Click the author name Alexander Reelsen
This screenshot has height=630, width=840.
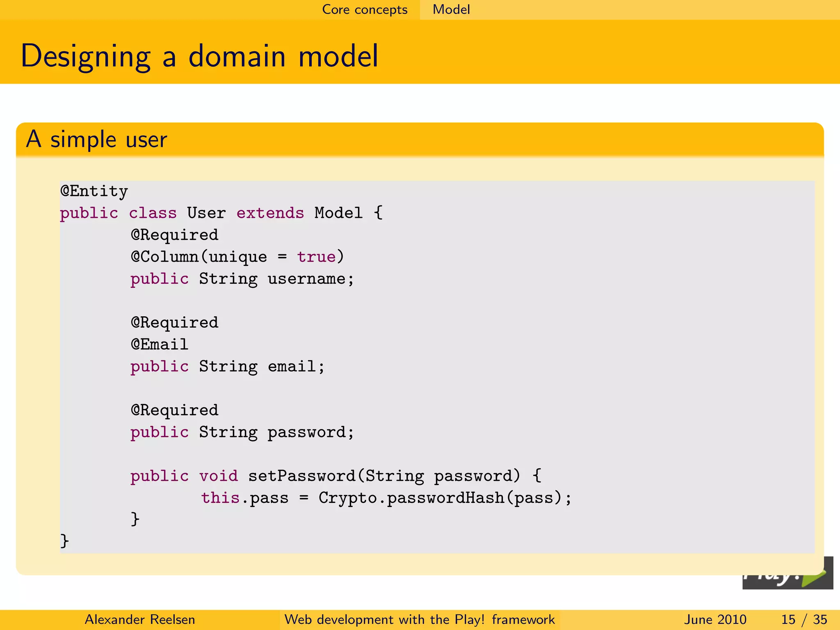coord(139,619)
